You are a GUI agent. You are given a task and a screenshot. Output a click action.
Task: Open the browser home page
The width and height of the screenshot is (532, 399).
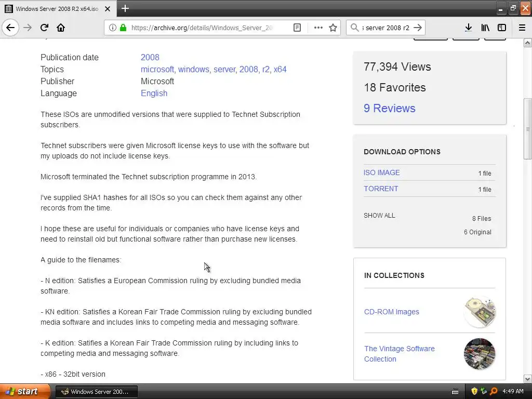(61, 28)
